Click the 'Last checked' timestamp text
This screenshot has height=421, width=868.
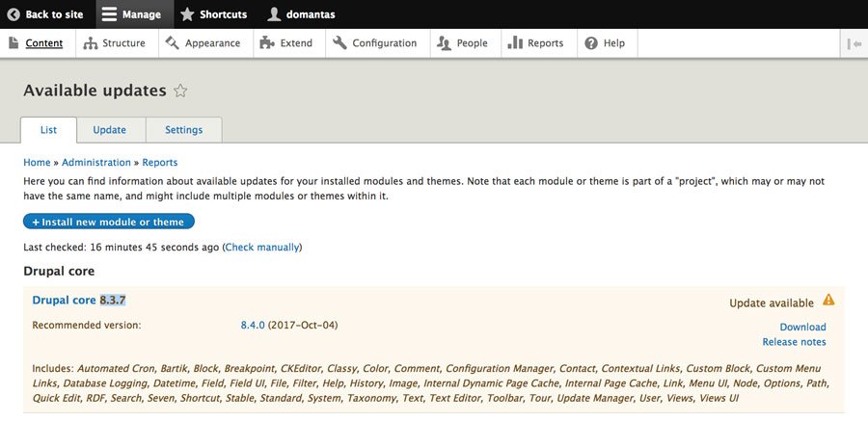(x=122, y=248)
